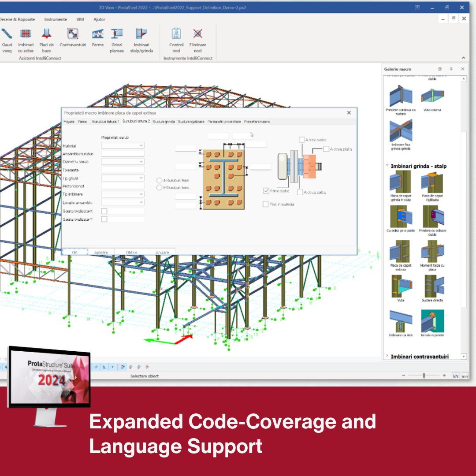Cancel with the Anulare button
Screen dimensions: 476x476
click(162, 252)
